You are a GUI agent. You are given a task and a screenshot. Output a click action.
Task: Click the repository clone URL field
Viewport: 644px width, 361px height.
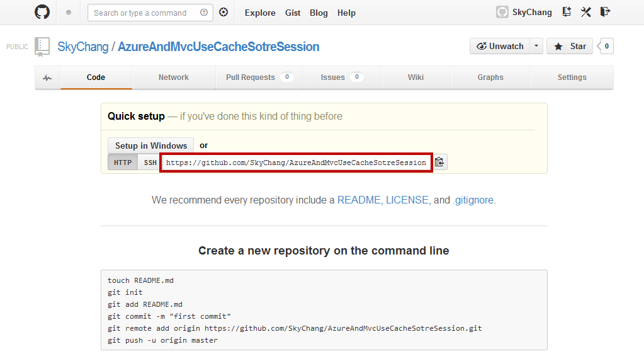click(296, 163)
